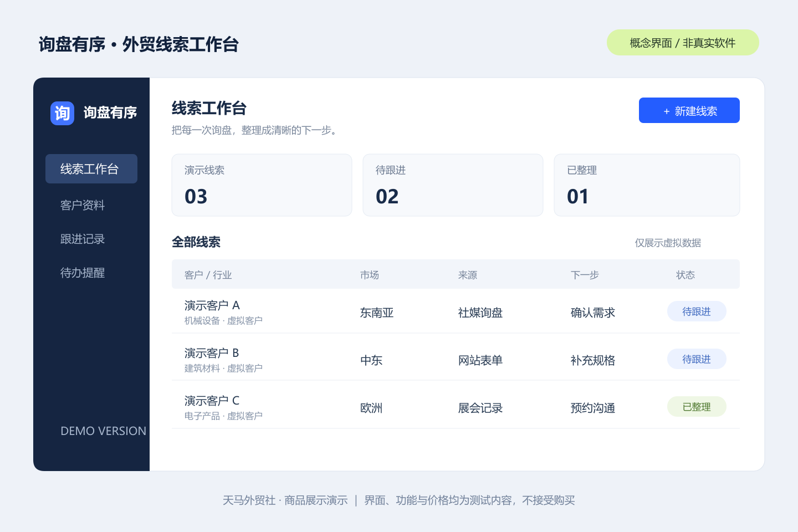This screenshot has width=798, height=532.
Task: Click the 下一步 column header
Action: pos(585,275)
